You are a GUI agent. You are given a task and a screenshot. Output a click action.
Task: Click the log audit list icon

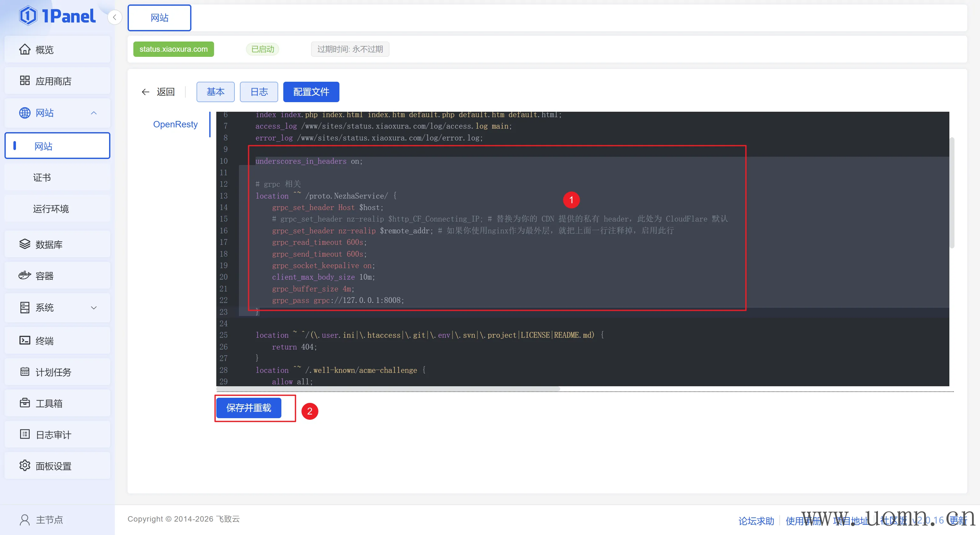25,434
